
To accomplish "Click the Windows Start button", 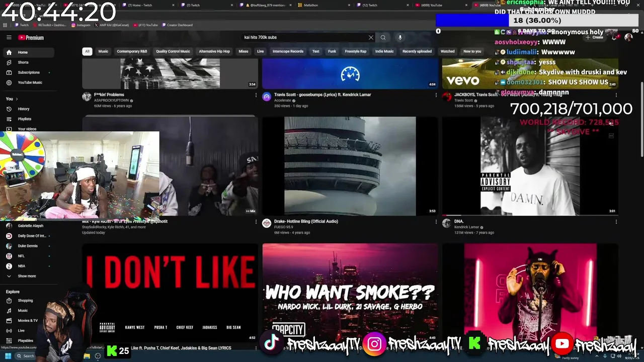I will tap(9, 356).
